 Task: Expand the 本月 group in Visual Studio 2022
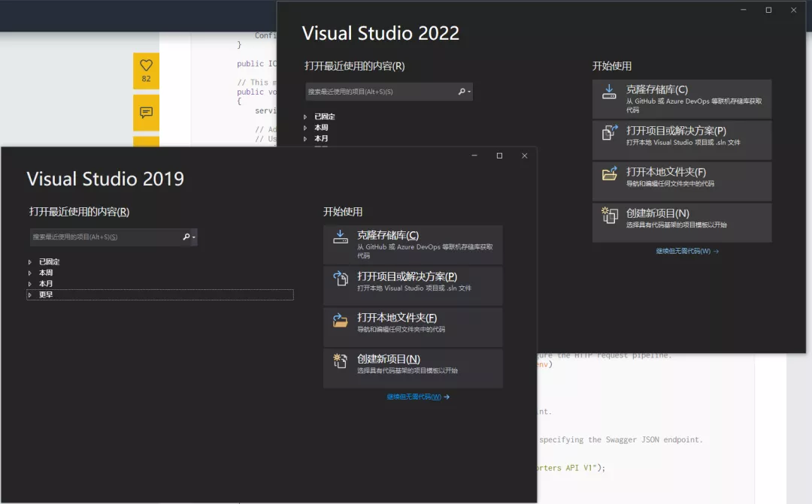point(305,139)
